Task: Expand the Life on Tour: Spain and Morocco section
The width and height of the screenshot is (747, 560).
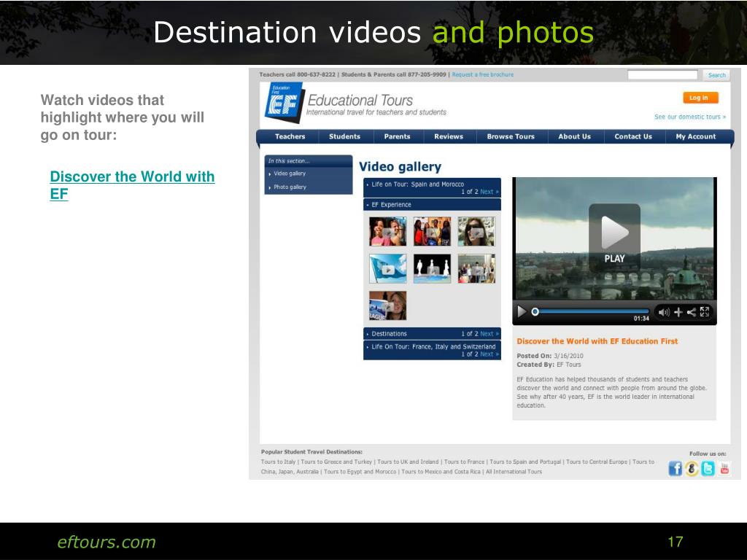Action: (417, 184)
